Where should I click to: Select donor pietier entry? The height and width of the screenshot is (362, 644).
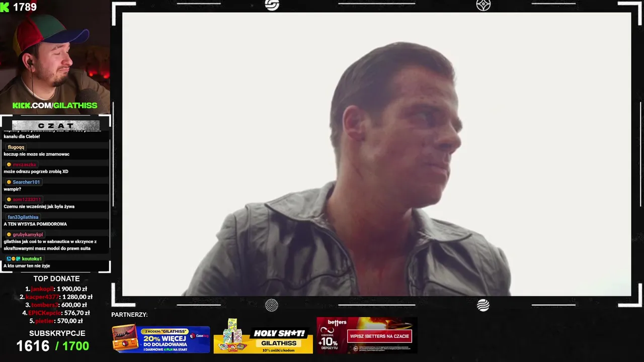[x=56, y=321]
